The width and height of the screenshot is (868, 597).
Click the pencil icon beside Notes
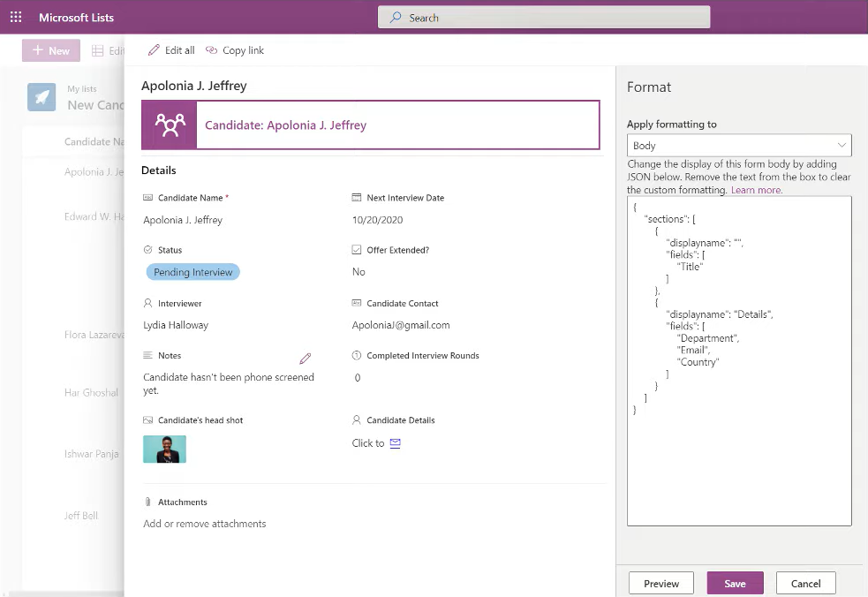306,359
